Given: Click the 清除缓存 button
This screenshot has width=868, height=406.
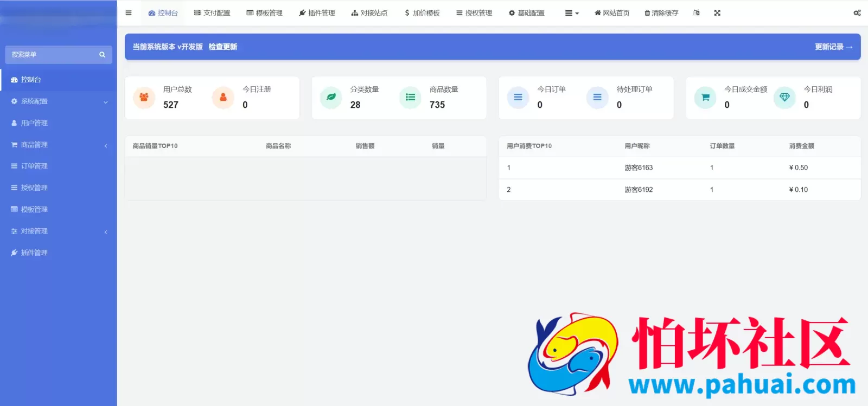Looking at the screenshot, I should click(x=661, y=13).
